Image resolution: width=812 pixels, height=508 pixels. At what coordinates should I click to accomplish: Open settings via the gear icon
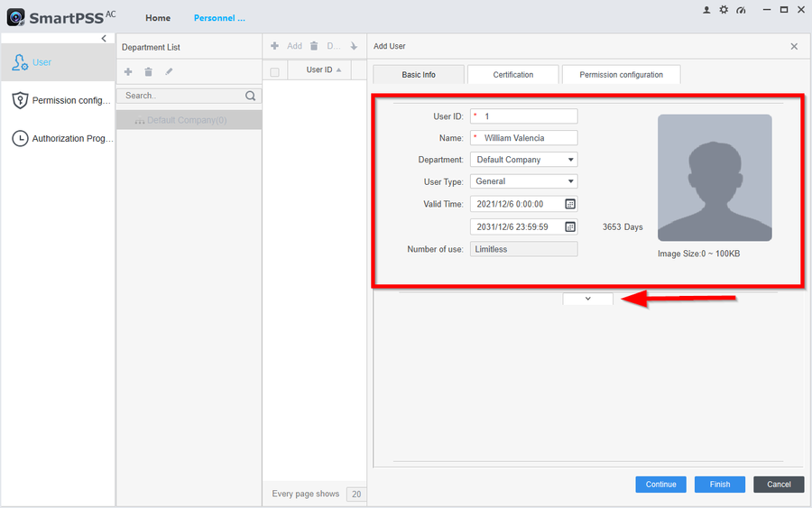(x=724, y=10)
